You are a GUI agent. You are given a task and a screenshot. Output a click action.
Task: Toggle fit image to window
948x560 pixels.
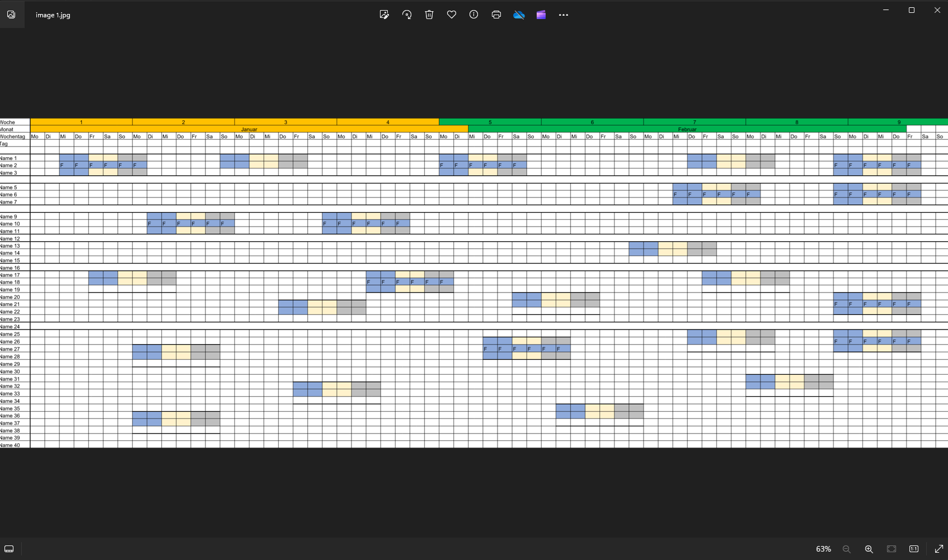click(x=891, y=549)
